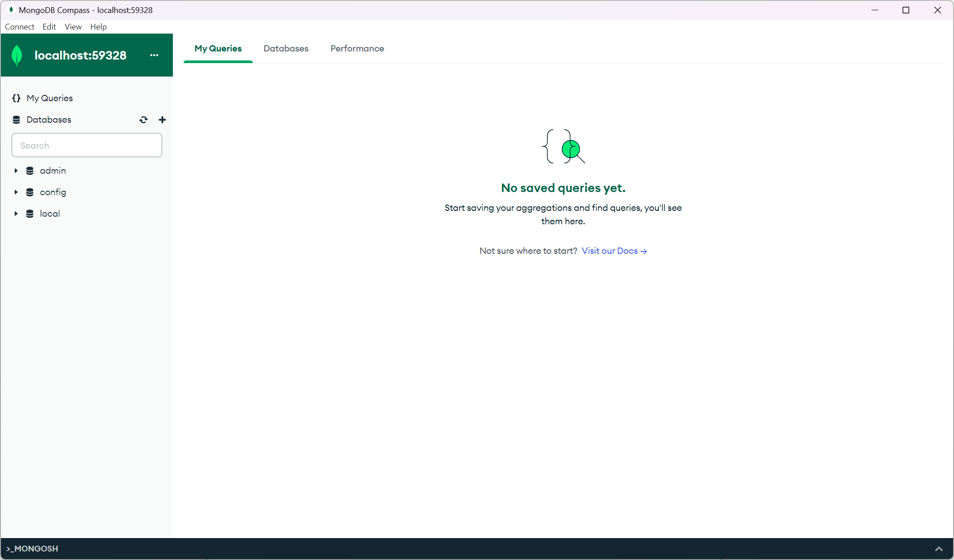Click the MONGOSH expand arrow
Image resolution: width=954 pixels, height=560 pixels.
[x=939, y=548]
